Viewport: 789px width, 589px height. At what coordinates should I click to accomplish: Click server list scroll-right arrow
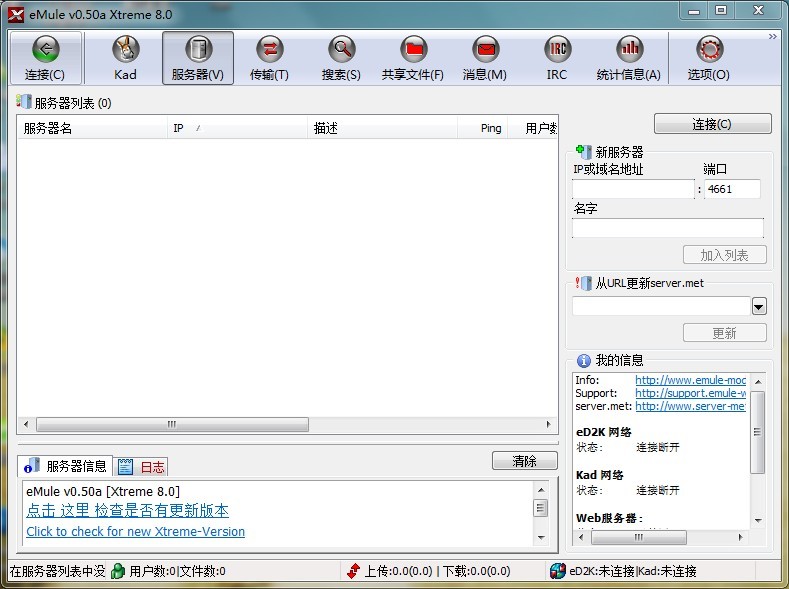pos(548,424)
